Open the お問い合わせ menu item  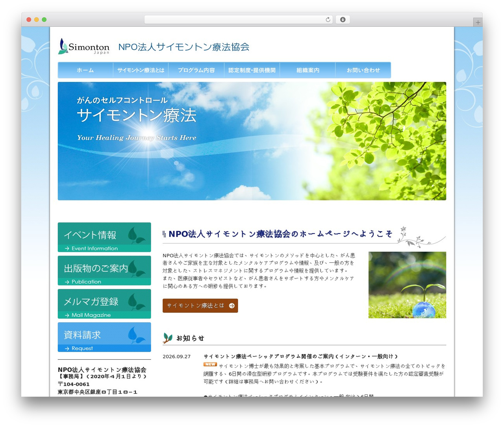pos(363,70)
